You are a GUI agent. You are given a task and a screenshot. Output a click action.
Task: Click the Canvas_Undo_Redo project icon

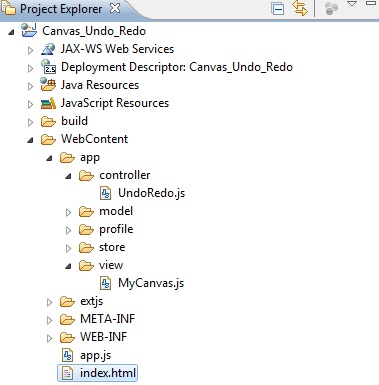pos(29,30)
